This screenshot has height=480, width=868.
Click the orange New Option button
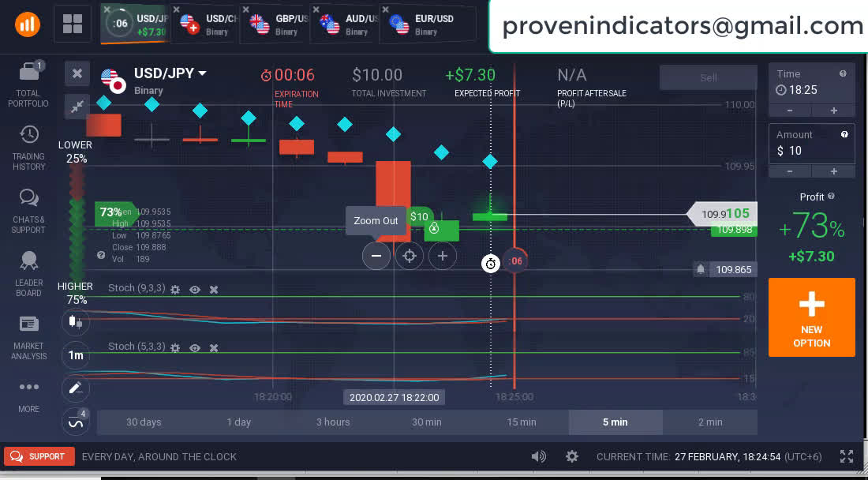(x=811, y=317)
